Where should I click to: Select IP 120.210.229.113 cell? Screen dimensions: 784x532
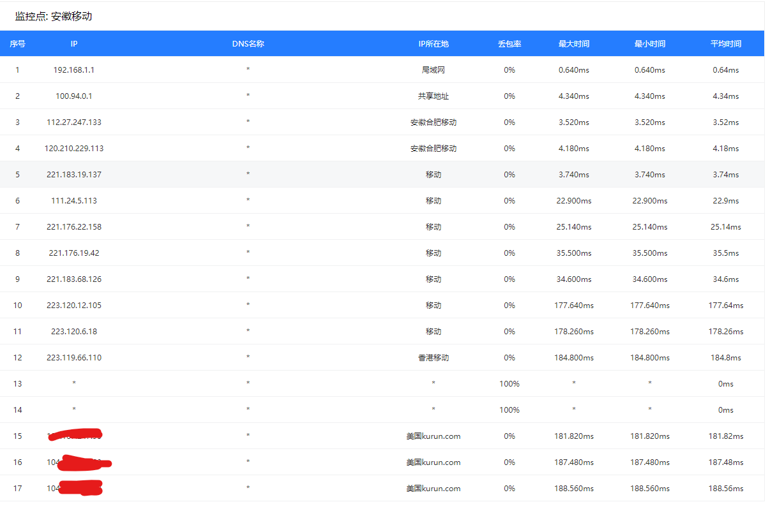click(x=74, y=149)
